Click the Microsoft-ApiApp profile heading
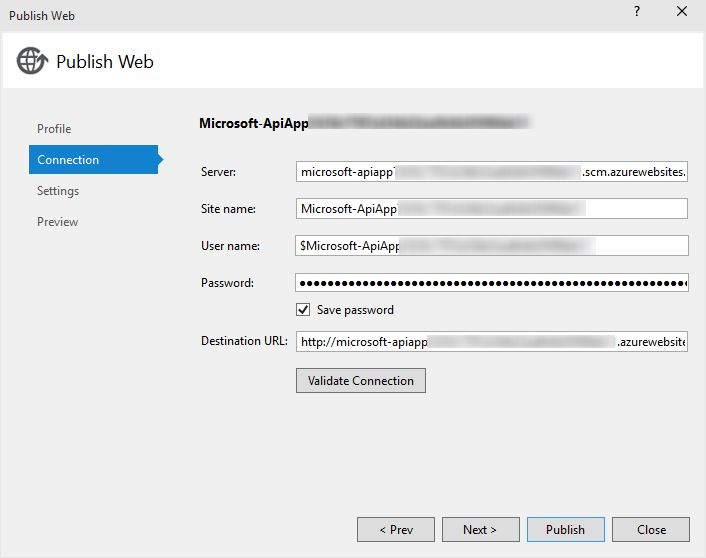The image size is (706, 558). 364,123
